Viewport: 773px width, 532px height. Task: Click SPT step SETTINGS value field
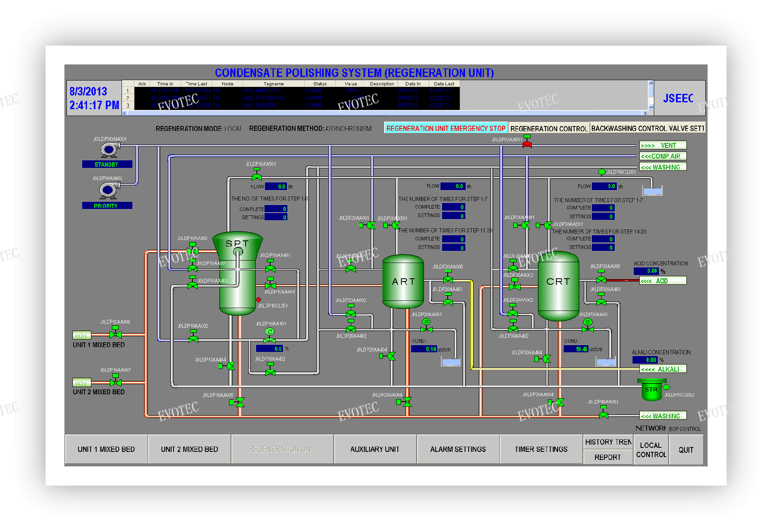(276, 217)
